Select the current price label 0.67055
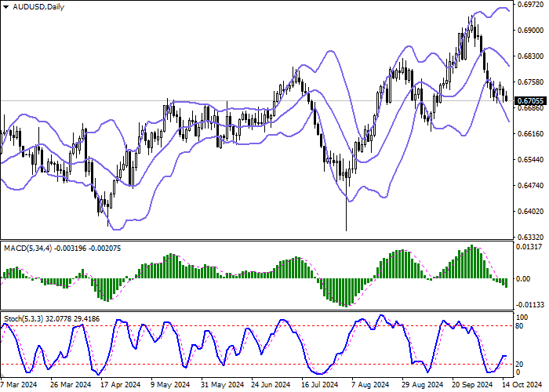This screenshot has height=392, width=549. click(x=530, y=101)
